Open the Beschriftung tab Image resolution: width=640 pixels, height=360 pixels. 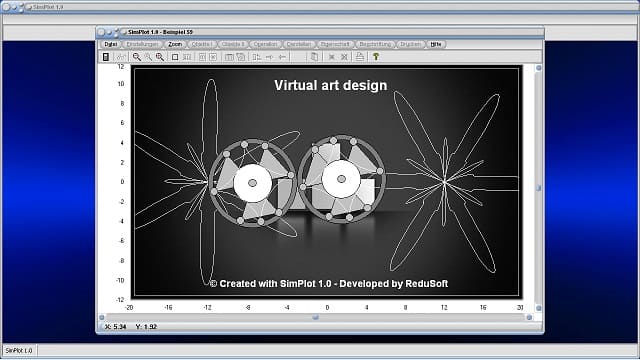375,44
